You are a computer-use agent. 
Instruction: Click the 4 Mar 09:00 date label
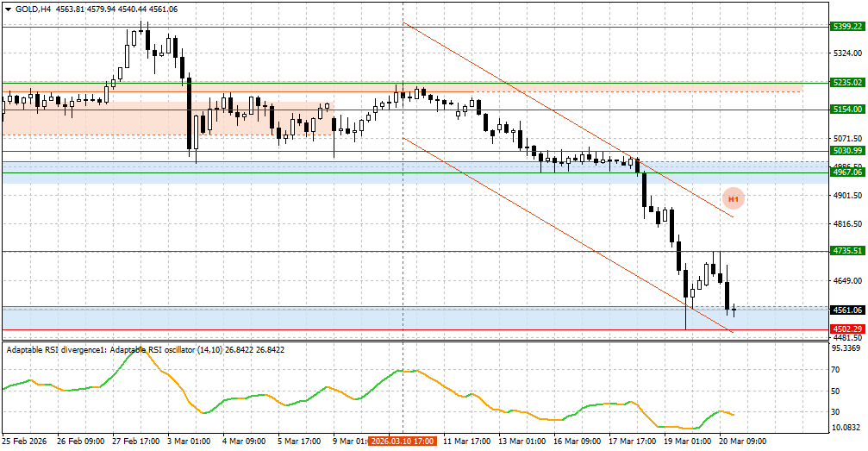pyautogui.click(x=245, y=442)
